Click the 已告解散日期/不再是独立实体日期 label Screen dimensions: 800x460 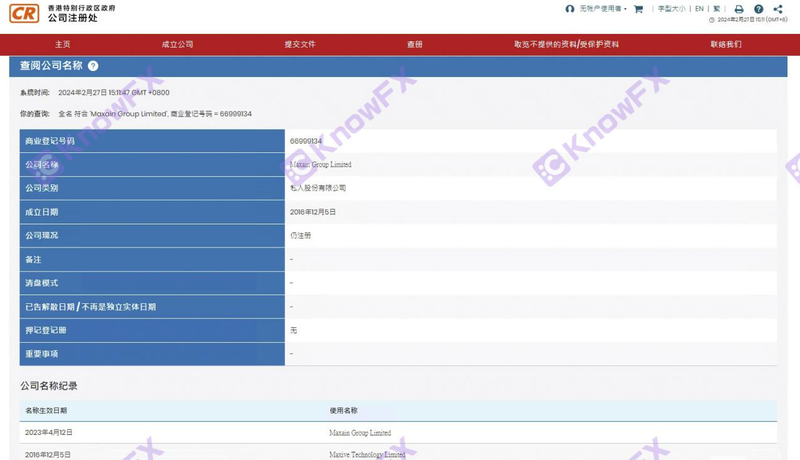90,306
